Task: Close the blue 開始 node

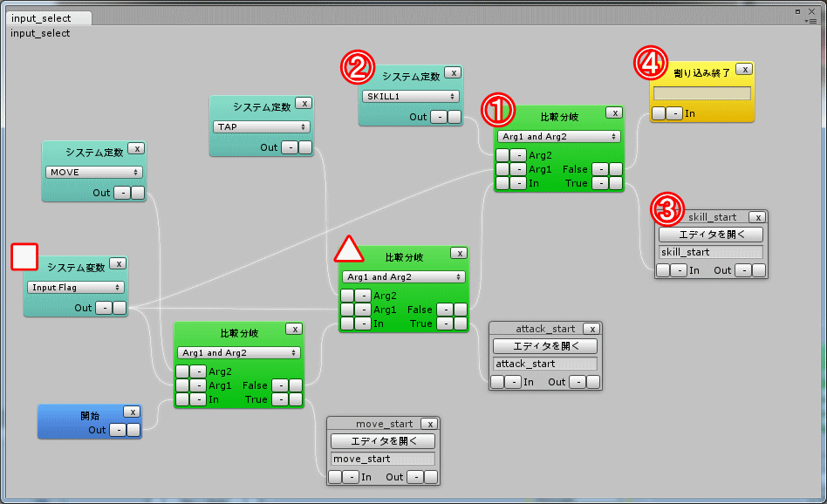Action: click(132, 412)
